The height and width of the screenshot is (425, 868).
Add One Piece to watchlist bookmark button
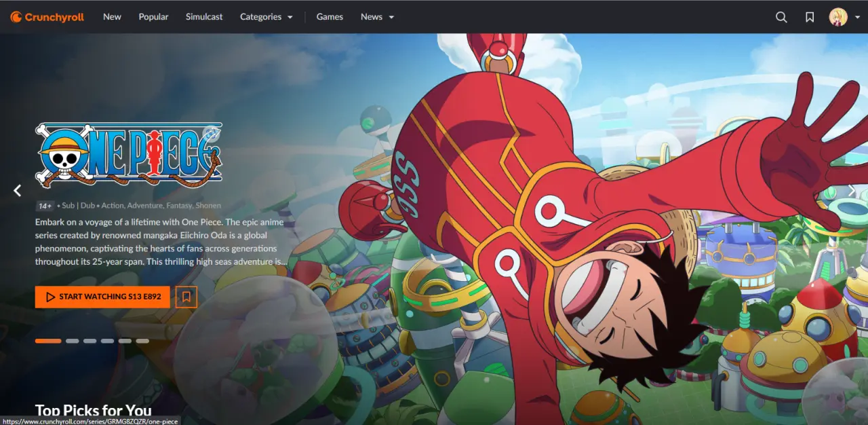[x=186, y=297]
